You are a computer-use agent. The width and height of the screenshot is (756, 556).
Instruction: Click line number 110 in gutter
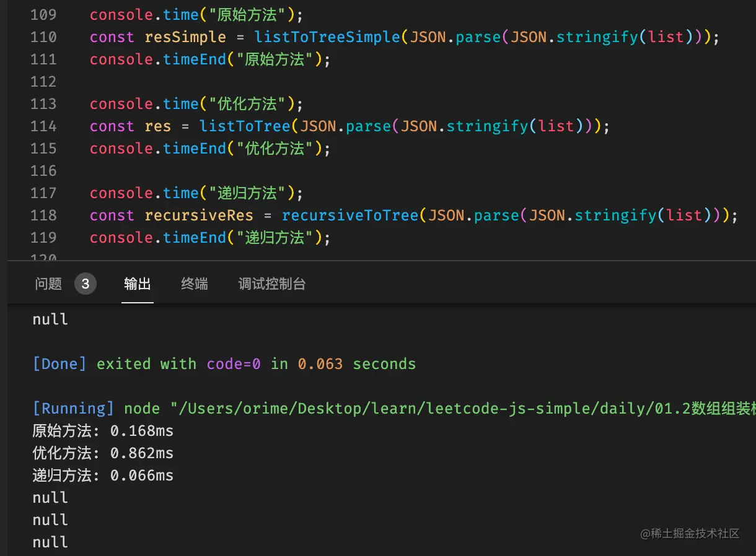(43, 37)
